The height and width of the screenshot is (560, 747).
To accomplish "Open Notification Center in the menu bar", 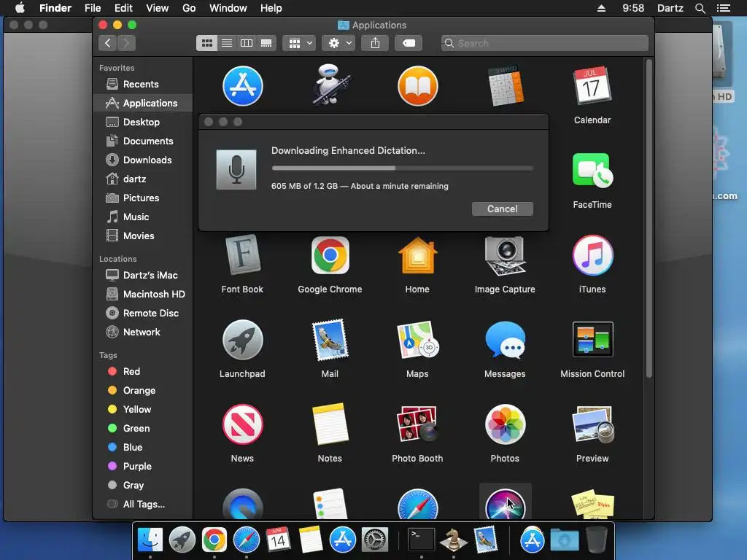I will [723, 8].
